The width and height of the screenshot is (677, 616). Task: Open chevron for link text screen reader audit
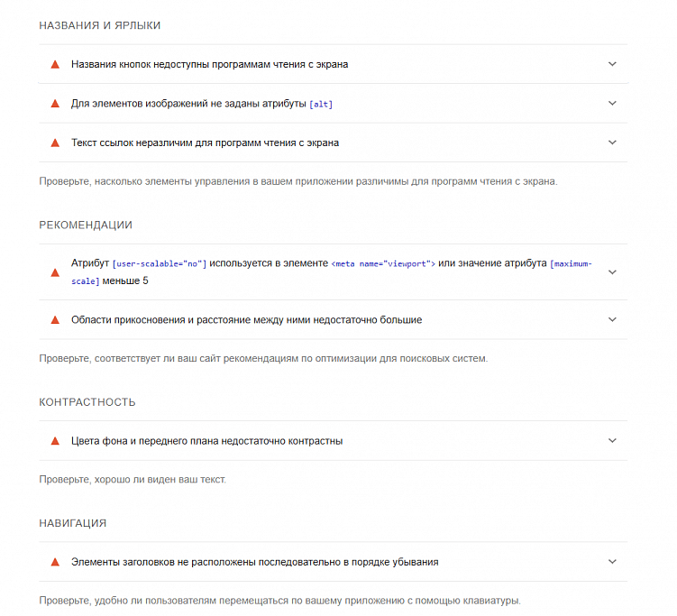pyautogui.click(x=612, y=142)
